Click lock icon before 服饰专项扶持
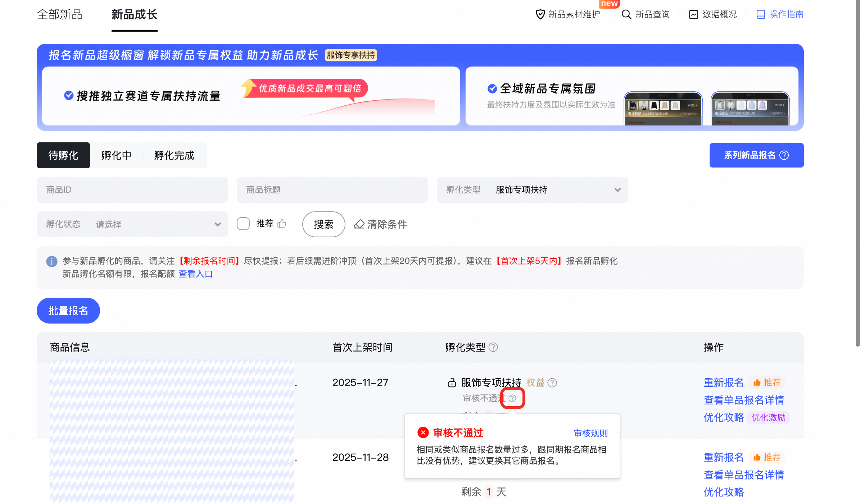 (x=452, y=382)
